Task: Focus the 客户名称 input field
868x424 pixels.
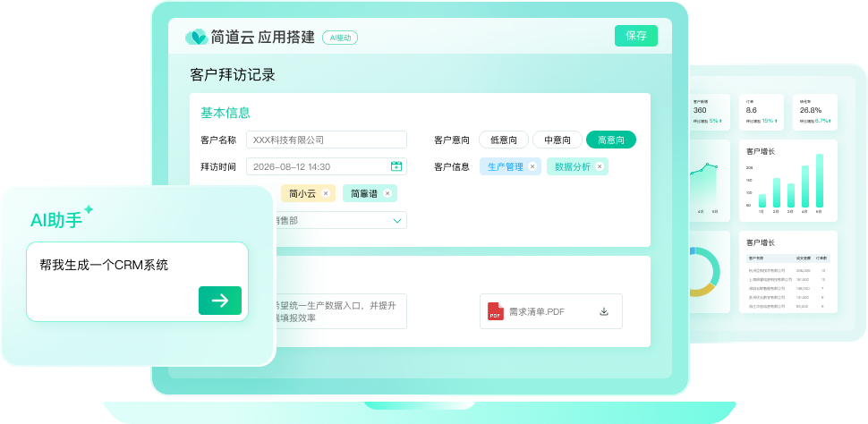Action: 327,140
